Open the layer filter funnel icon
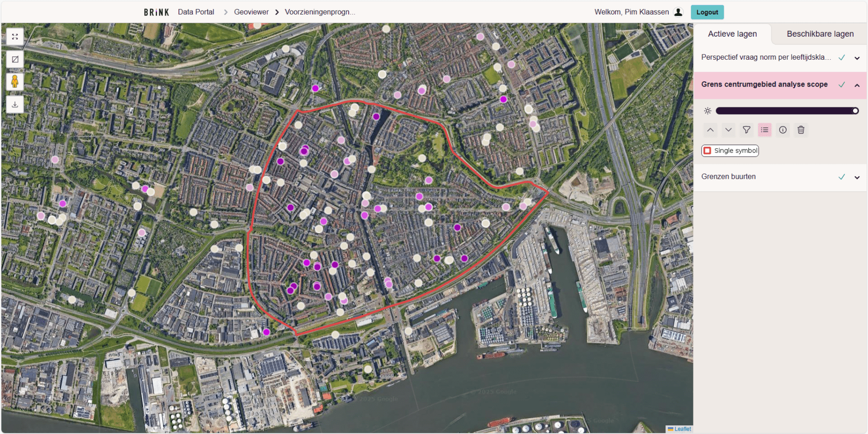The width and height of the screenshot is (868, 434). click(x=746, y=130)
